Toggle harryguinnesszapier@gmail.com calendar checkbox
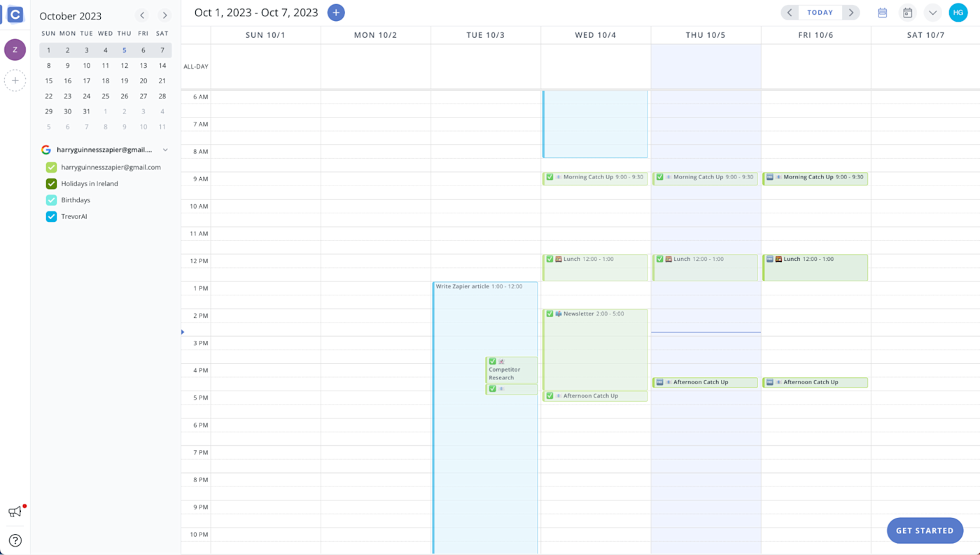 point(51,167)
